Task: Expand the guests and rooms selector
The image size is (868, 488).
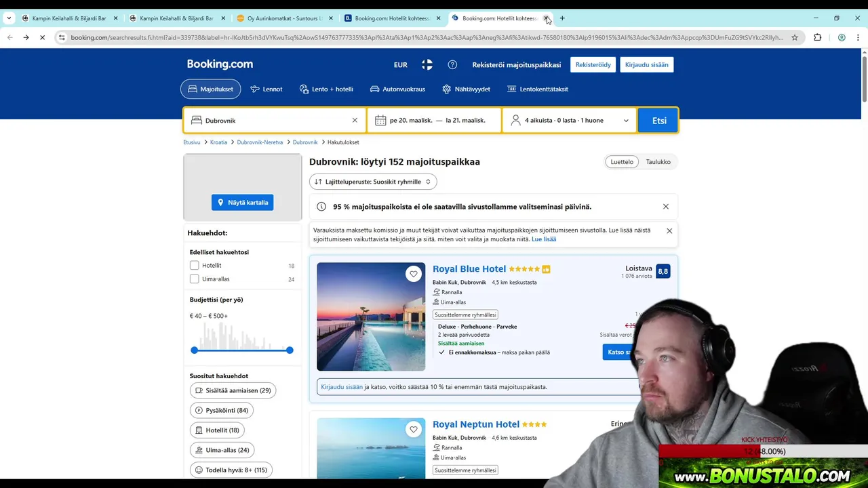Action: pos(570,120)
